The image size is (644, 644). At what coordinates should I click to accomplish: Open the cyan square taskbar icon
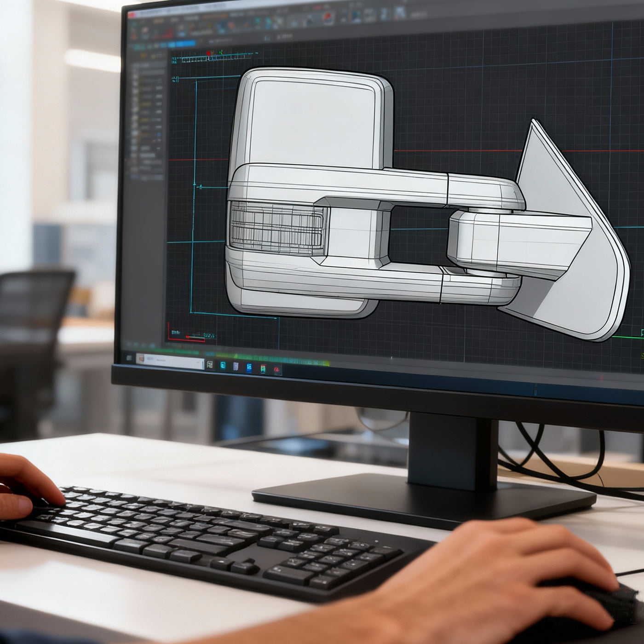click(x=223, y=365)
